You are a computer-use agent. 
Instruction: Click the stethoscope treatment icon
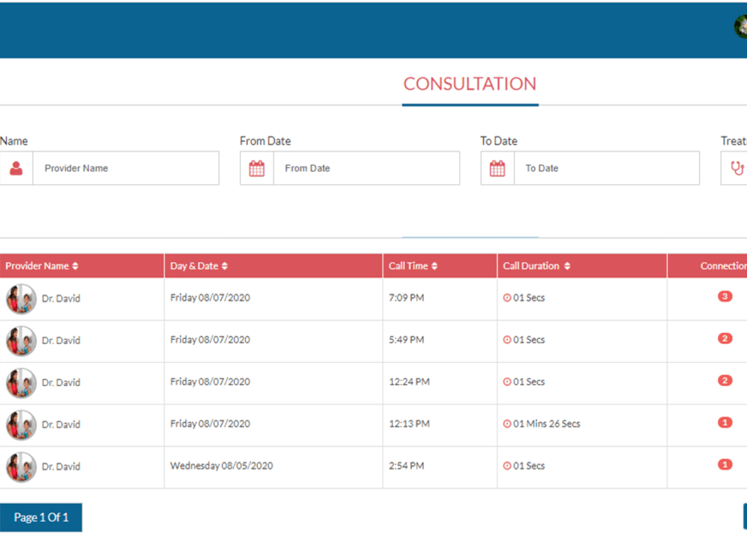737,168
